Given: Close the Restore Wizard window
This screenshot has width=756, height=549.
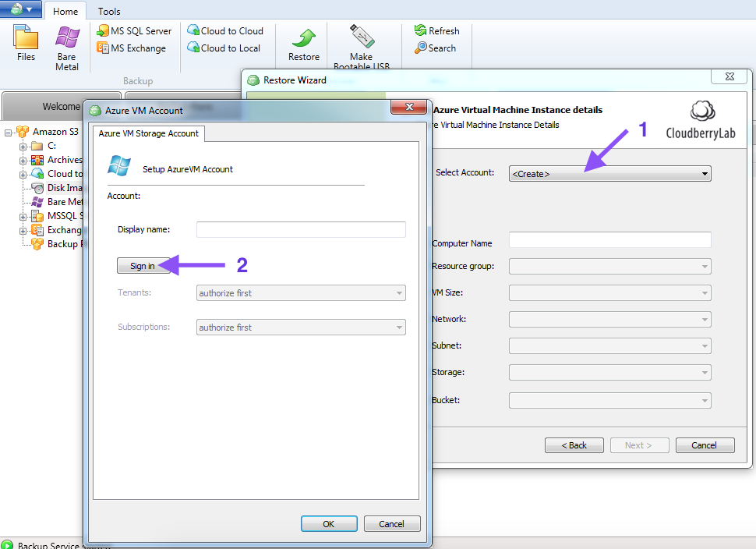Looking at the screenshot, I should click(x=730, y=76).
